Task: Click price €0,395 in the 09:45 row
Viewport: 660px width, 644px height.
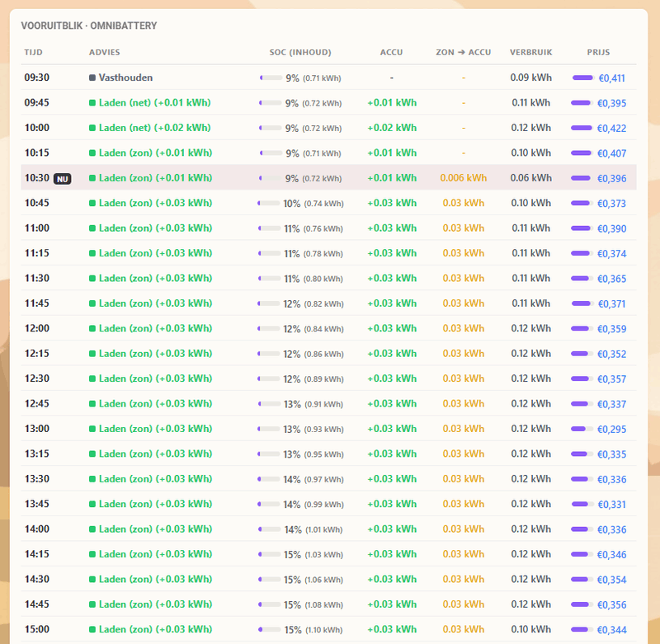Action: click(x=612, y=103)
